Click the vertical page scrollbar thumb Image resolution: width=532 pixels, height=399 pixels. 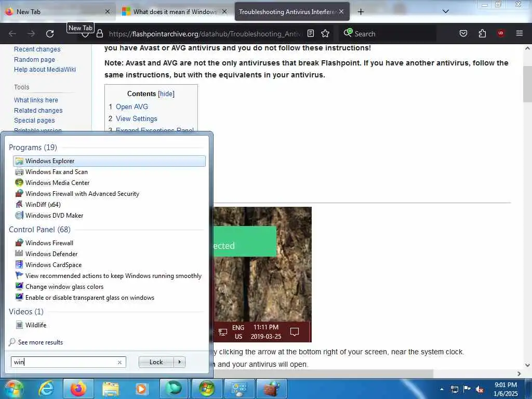(527, 84)
